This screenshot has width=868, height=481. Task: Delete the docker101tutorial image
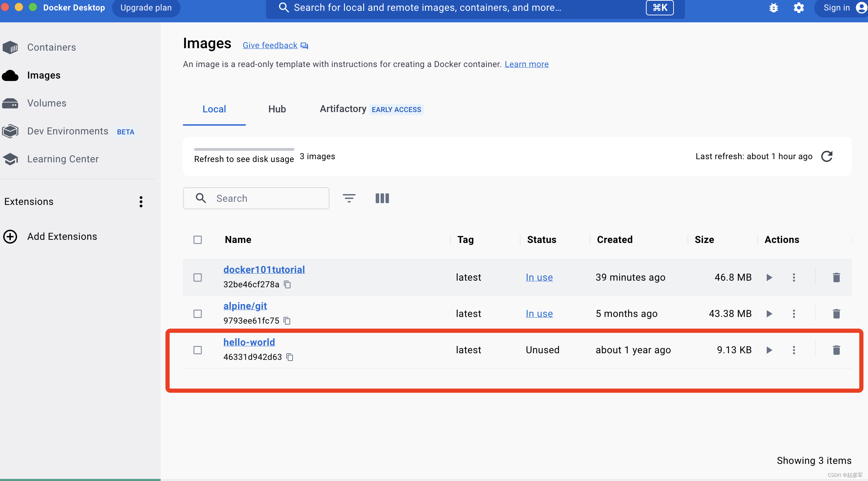point(836,277)
